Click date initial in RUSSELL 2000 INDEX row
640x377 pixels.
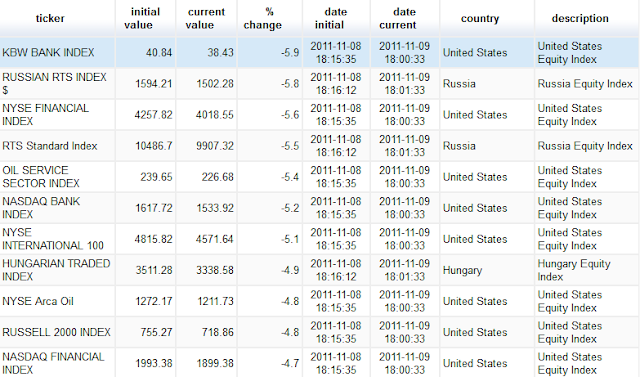pyautogui.click(x=336, y=332)
